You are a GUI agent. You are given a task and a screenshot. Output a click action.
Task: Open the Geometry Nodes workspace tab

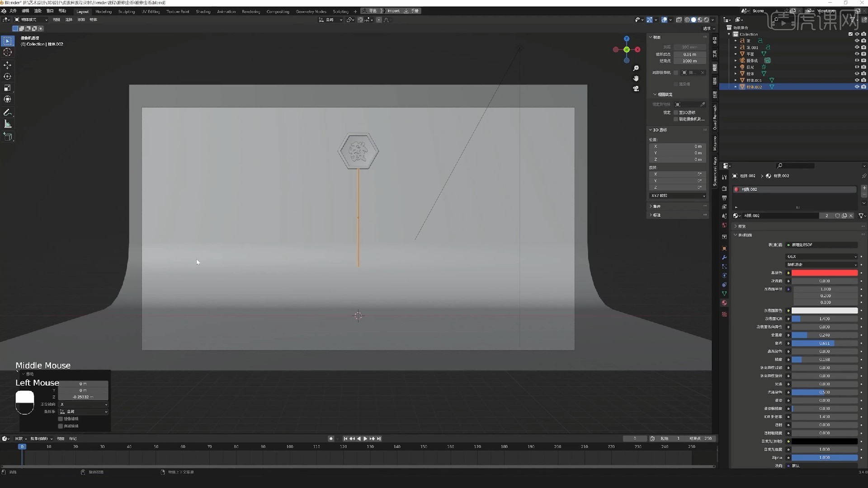point(311,11)
